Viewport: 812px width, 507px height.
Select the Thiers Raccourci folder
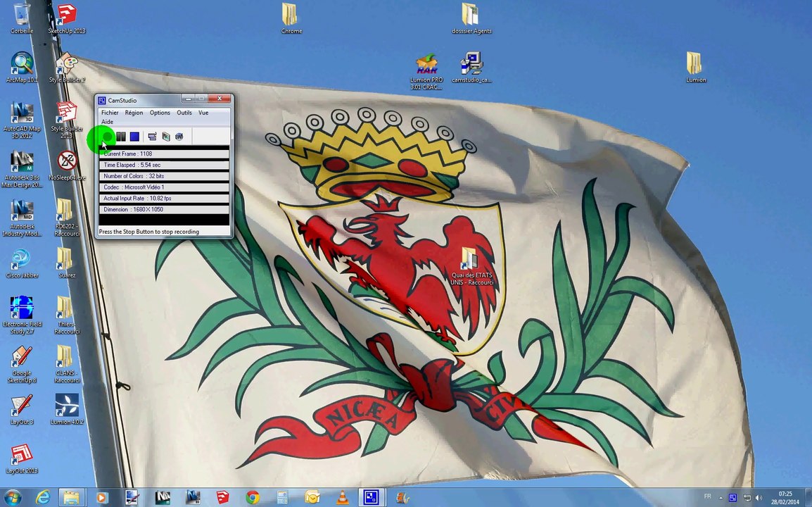click(67, 315)
